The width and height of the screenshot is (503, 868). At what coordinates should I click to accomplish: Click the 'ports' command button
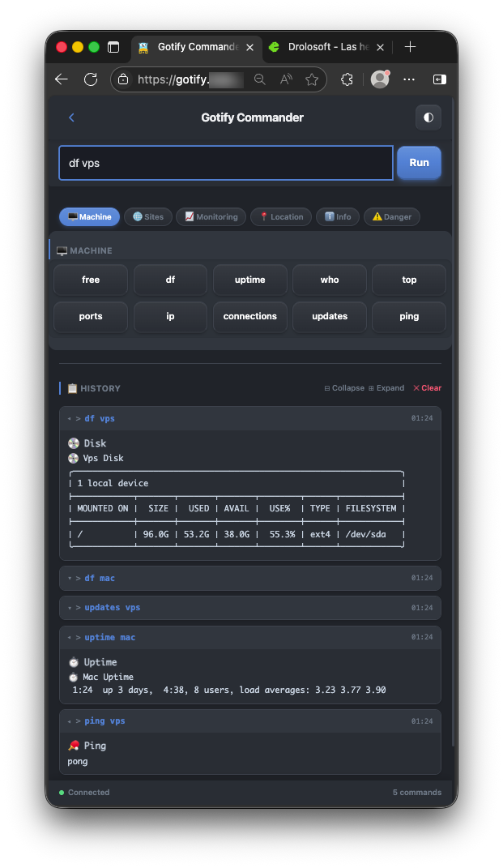click(x=91, y=317)
